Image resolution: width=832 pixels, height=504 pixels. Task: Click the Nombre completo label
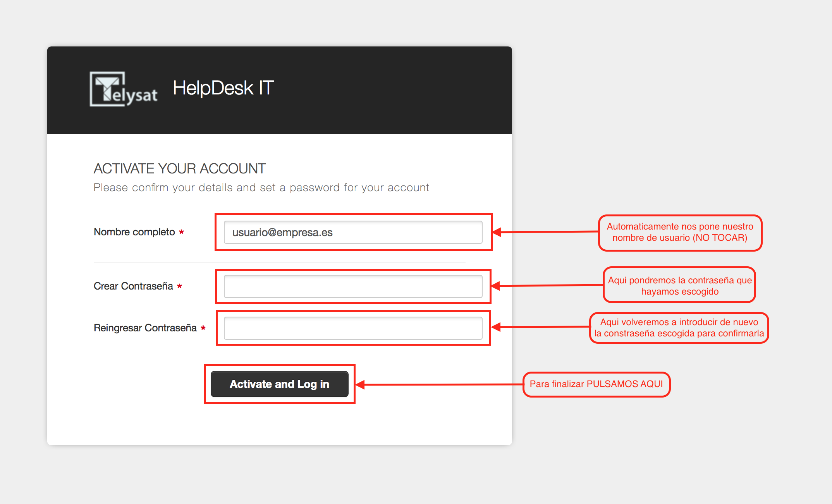pyautogui.click(x=134, y=232)
